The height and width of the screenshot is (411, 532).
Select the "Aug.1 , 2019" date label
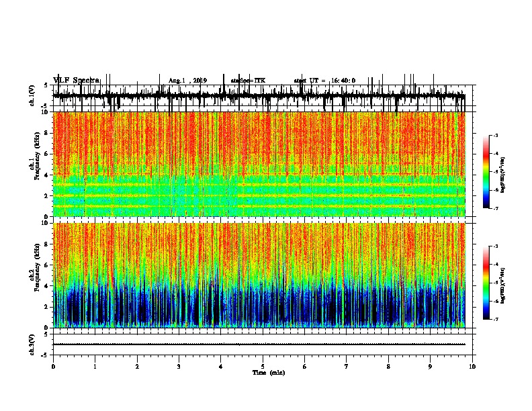pyautogui.click(x=187, y=81)
